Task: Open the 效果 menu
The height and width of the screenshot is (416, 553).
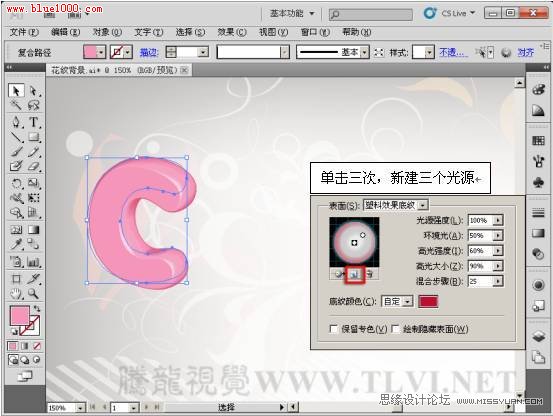Action: [x=232, y=32]
